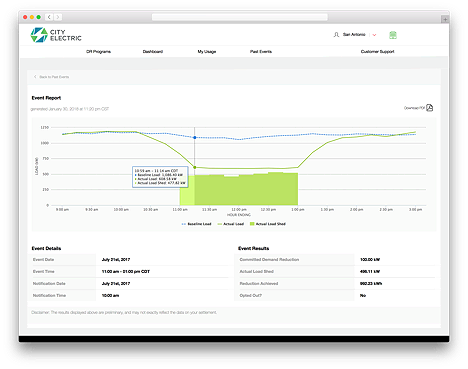
Task: Click the back chevron beside Back to Past Events
Action: point(35,77)
